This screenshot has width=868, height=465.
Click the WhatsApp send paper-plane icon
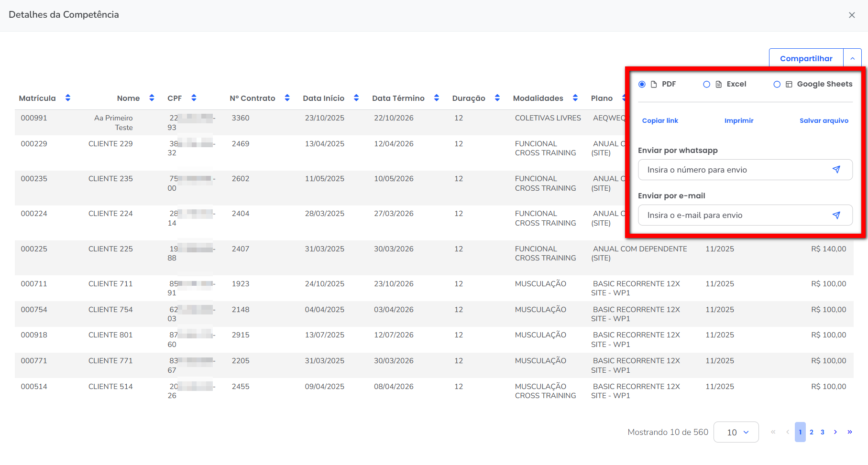[x=836, y=170]
